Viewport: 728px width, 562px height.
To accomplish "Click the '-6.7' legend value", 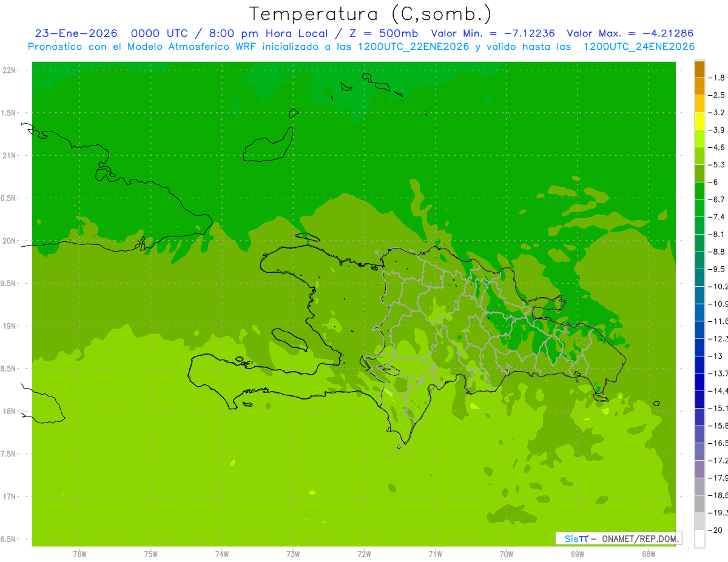I will 717,199.
